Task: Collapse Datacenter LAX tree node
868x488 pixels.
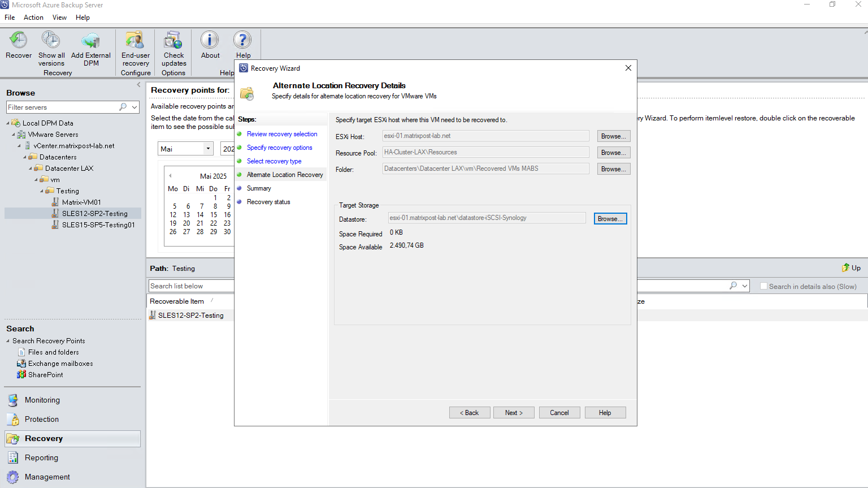Action: pos(31,169)
